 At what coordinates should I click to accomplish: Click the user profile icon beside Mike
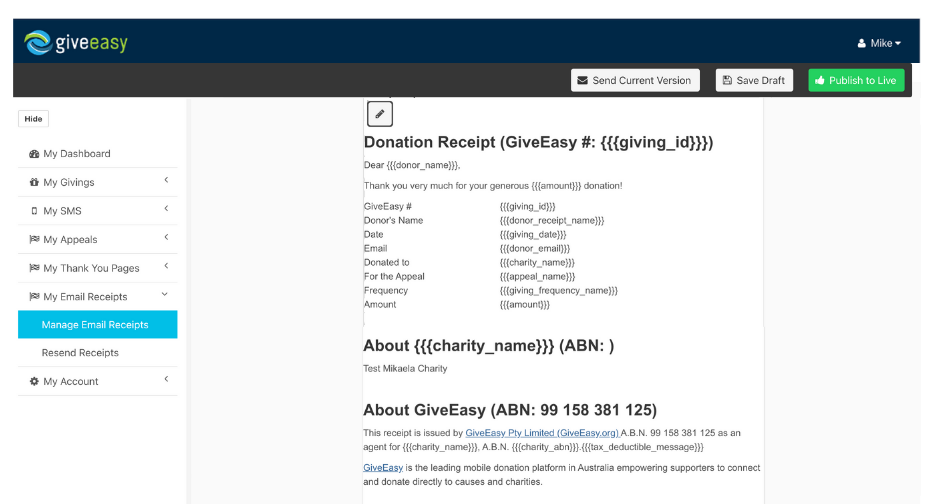861,43
